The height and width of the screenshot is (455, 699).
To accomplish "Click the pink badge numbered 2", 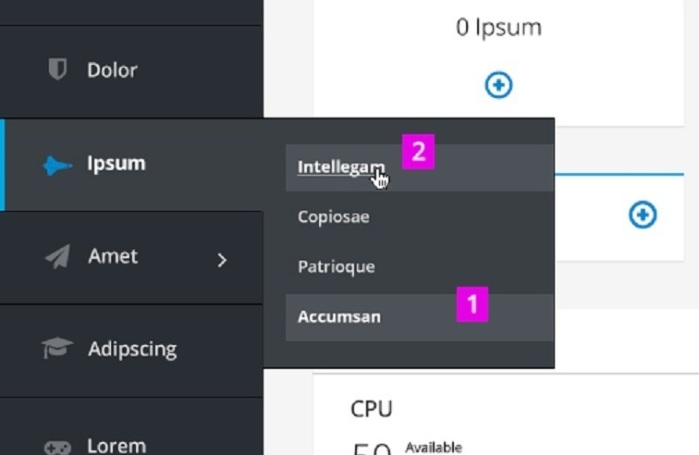I will tap(418, 152).
